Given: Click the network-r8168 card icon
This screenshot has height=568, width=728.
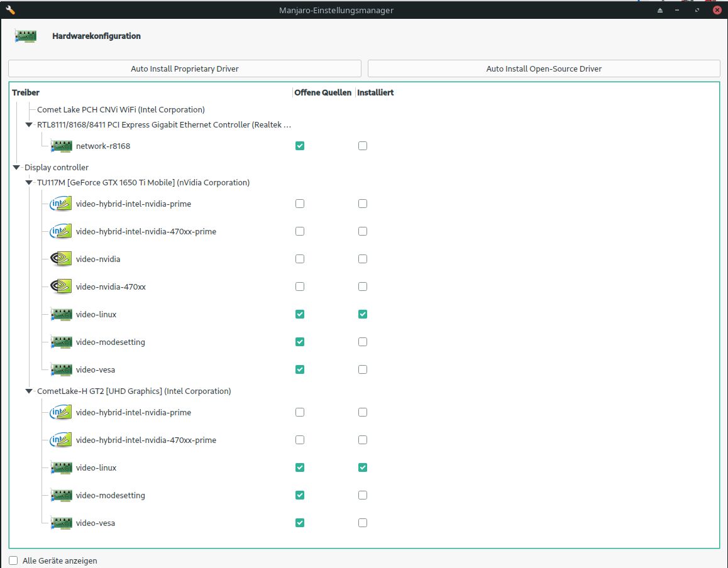Looking at the screenshot, I should 61,146.
